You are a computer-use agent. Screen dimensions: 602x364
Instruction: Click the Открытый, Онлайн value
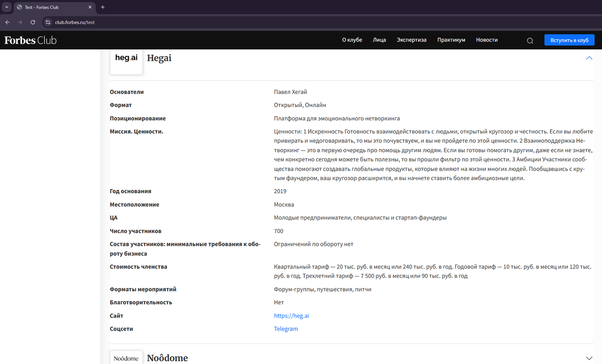pos(300,105)
